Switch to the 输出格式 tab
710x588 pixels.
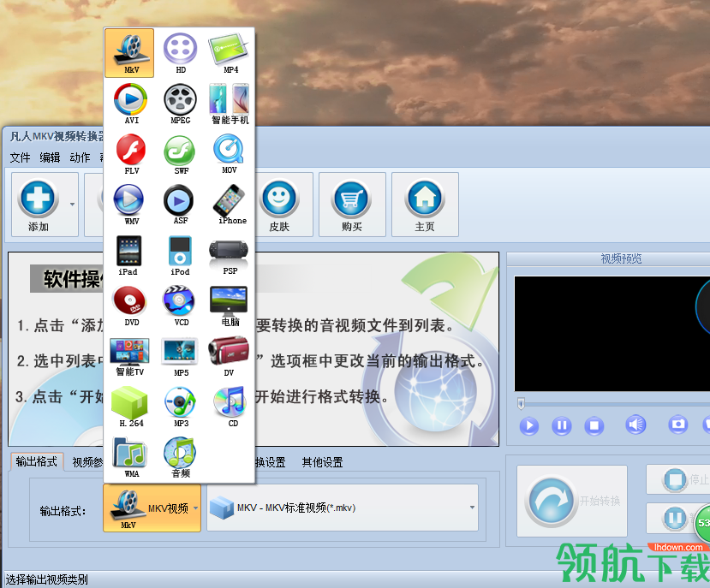[x=36, y=461]
